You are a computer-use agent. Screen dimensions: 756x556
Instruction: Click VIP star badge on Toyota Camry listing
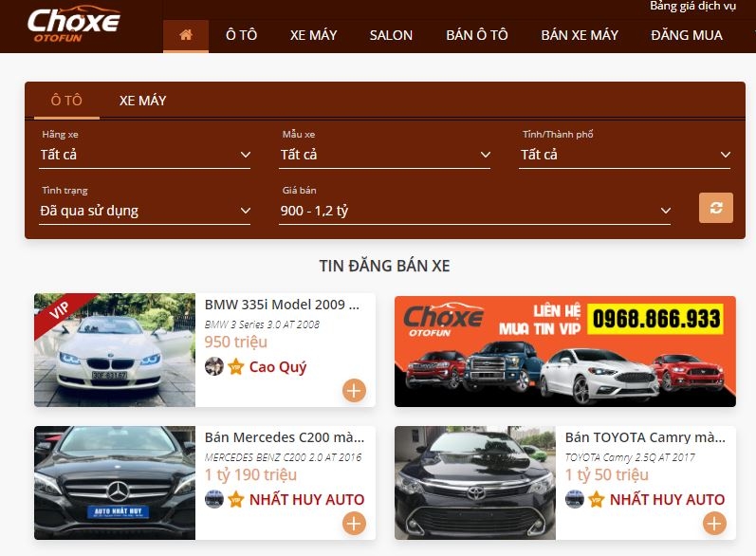596,499
